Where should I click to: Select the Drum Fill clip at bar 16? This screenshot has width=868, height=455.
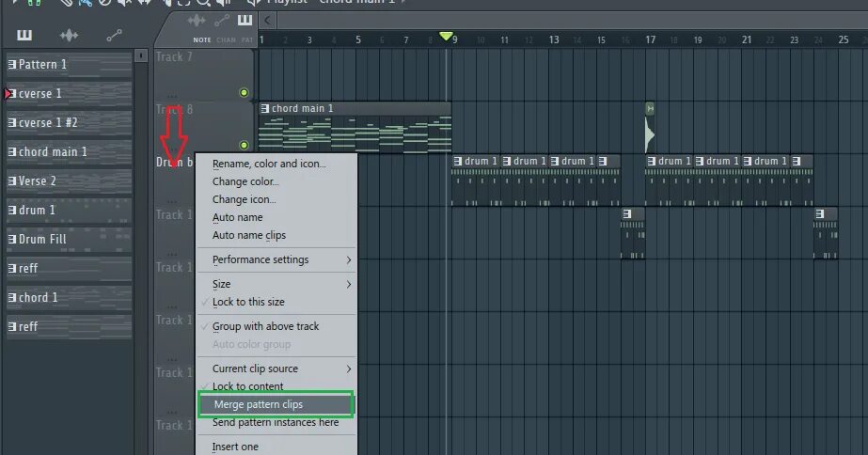click(632, 233)
